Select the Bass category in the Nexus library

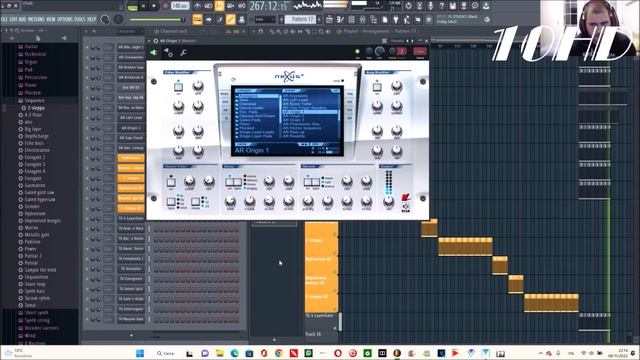pyautogui.click(x=244, y=100)
